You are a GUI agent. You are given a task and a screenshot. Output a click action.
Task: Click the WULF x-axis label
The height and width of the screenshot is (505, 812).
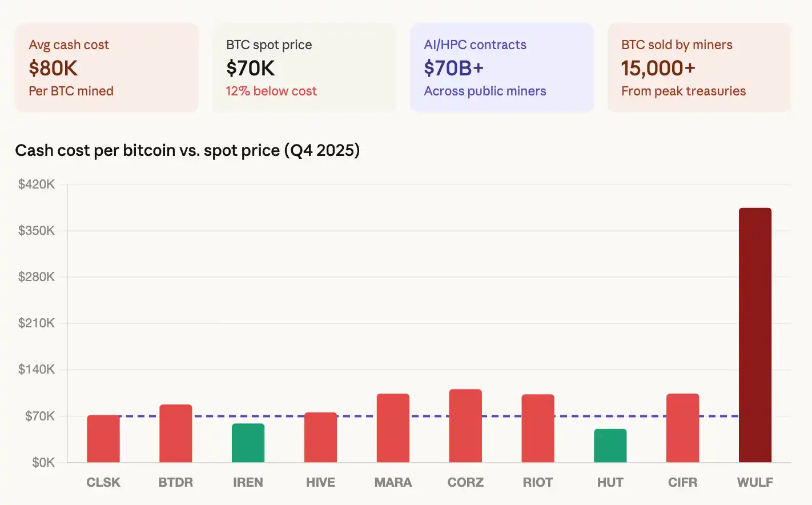click(755, 482)
